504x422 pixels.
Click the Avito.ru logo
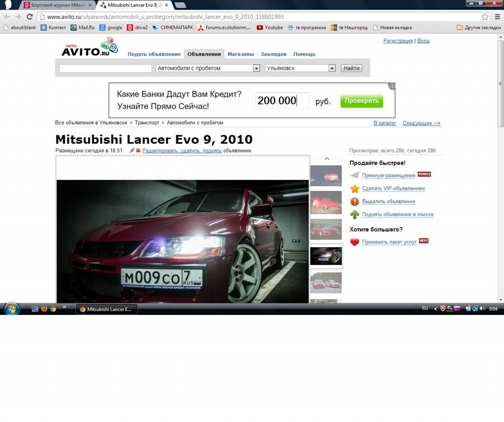tap(90, 47)
